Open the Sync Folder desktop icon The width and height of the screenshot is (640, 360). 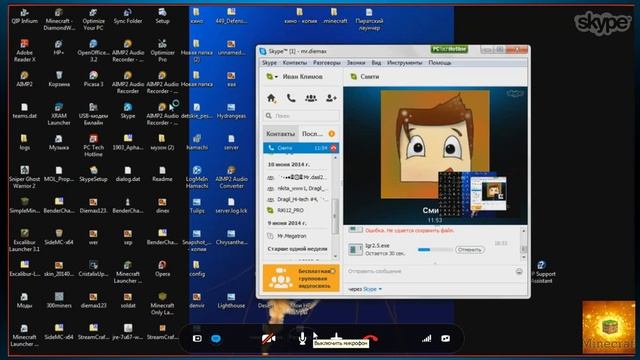128,16
